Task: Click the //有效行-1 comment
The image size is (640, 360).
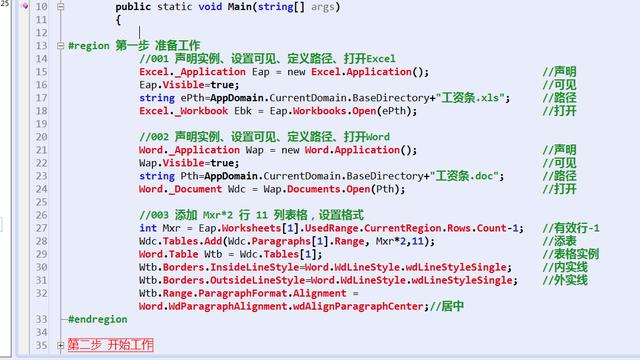Action: [x=571, y=228]
